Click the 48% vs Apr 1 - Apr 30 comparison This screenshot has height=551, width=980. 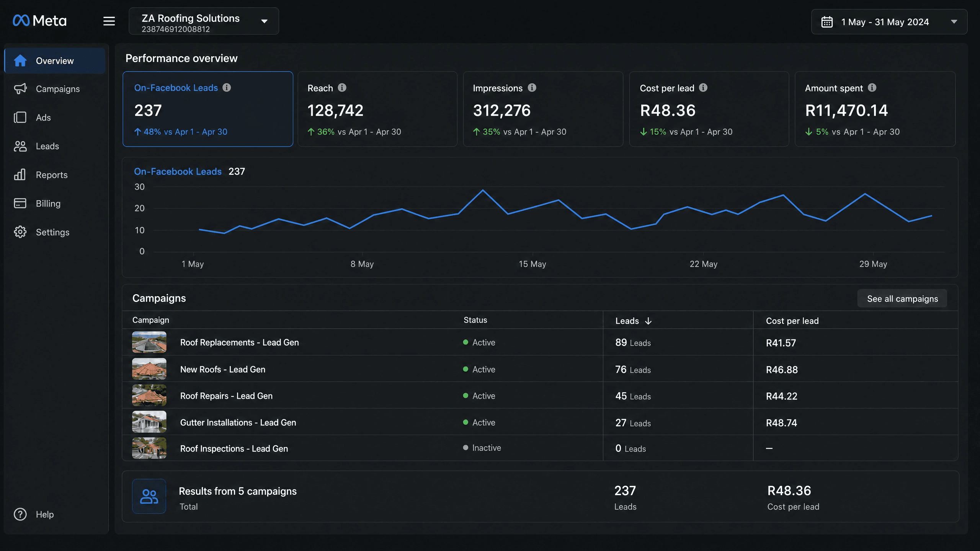point(181,132)
